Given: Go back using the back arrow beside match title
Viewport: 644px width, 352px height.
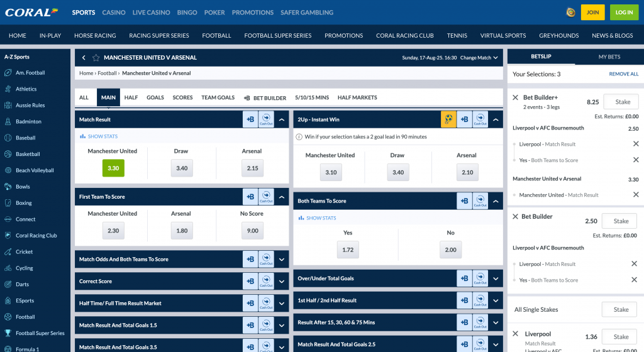Looking at the screenshot, I should click(x=84, y=58).
